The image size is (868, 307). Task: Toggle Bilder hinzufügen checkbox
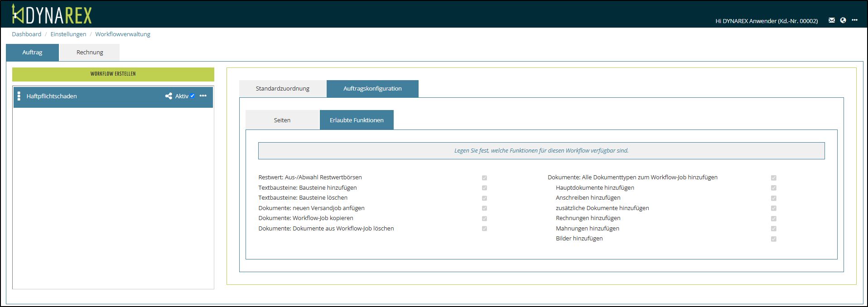point(773,239)
